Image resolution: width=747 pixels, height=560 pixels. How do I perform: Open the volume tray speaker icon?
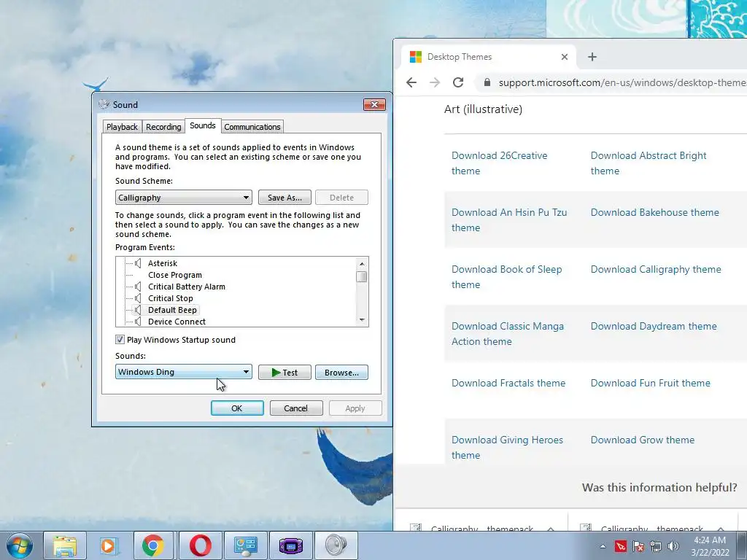tap(673, 546)
